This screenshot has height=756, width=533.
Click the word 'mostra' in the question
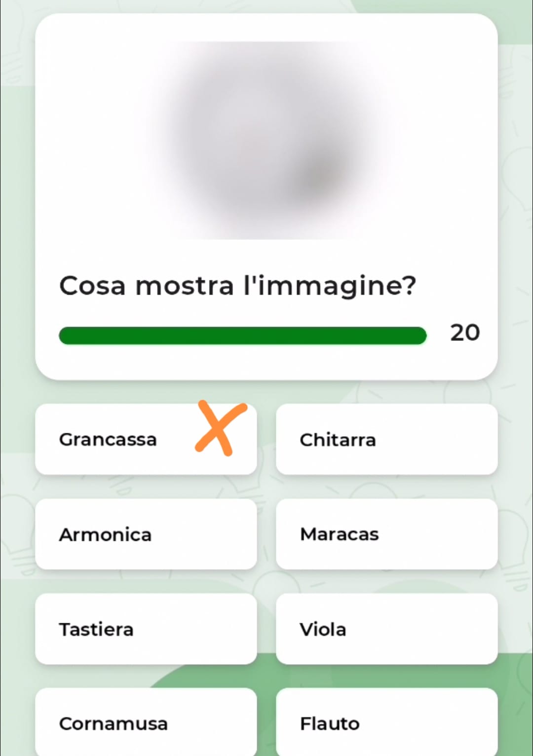[x=184, y=286]
